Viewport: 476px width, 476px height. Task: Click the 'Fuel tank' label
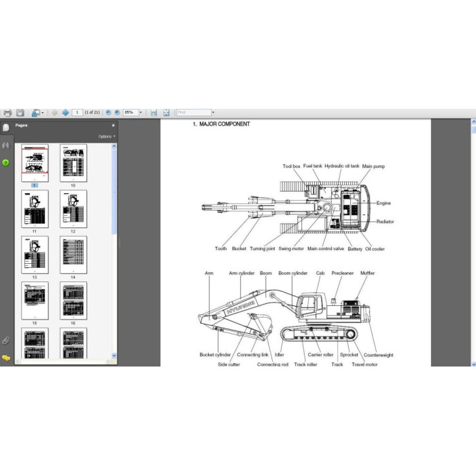coord(312,166)
